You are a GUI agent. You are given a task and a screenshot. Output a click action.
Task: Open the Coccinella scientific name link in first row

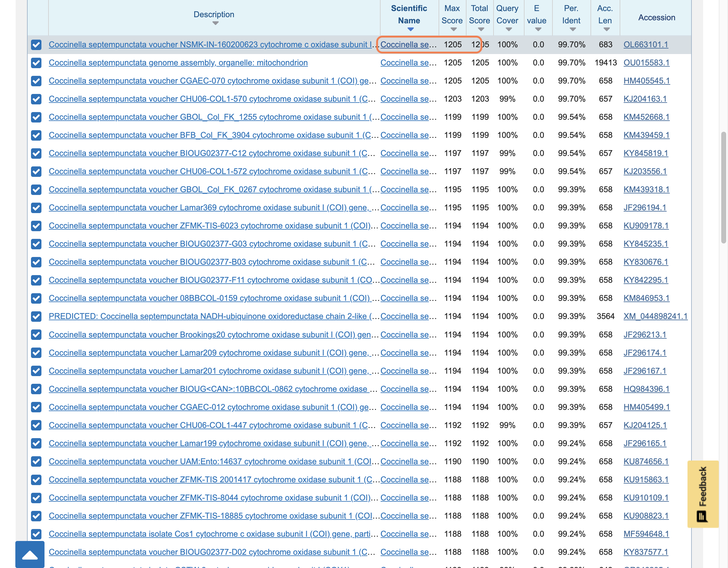pos(408,45)
